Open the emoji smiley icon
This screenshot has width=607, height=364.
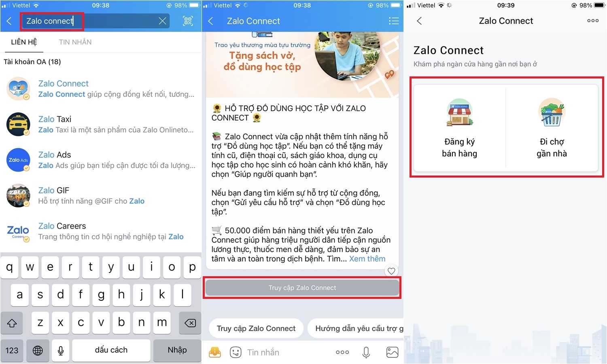click(236, 352)
